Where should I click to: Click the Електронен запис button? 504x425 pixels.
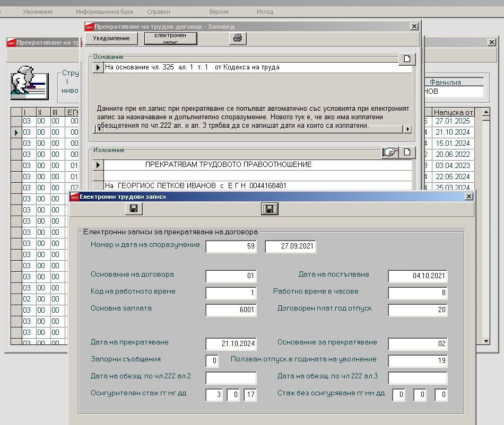pos(170,39)
